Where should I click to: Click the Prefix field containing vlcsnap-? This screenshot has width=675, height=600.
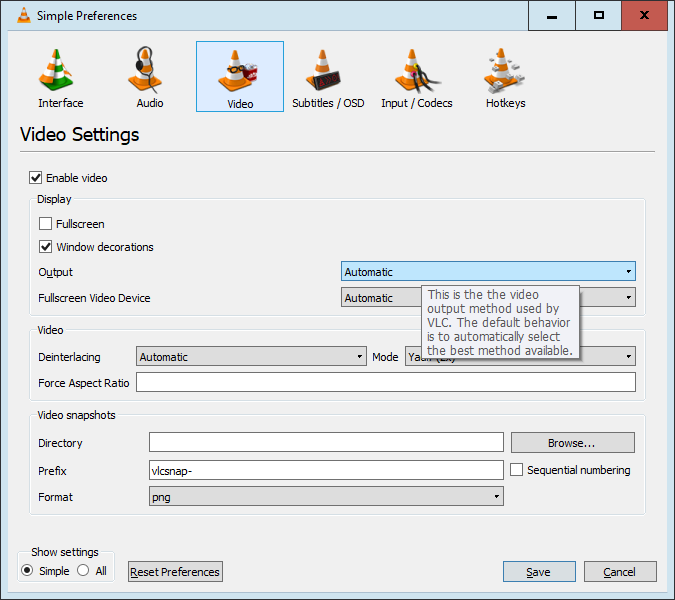coord(326,470)
